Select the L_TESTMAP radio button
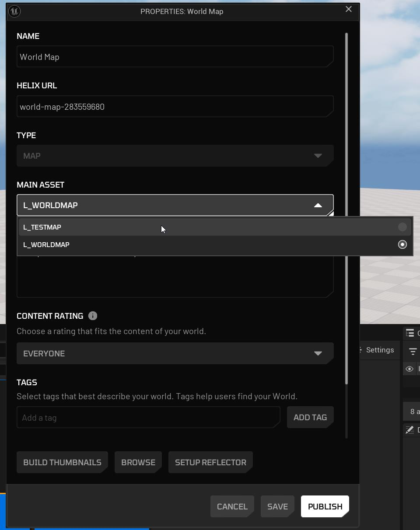Viewport: 420px width, 530px height. click(x=402, y=227)
